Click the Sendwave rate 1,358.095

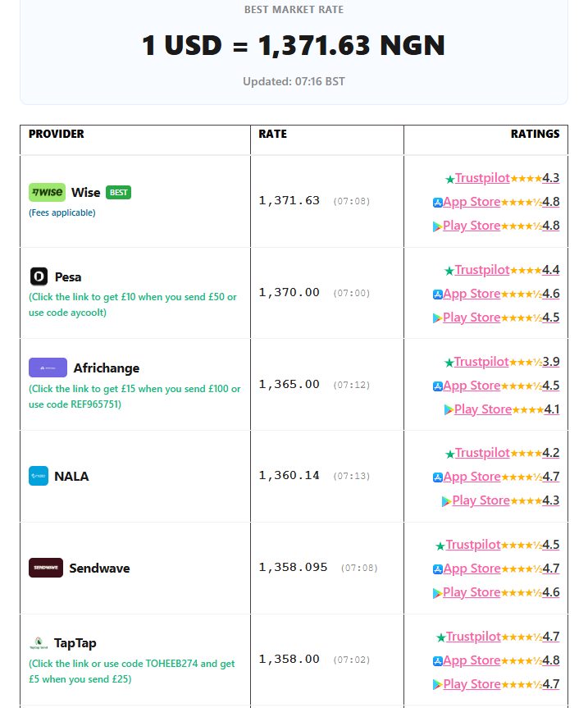click(x=294, y=567)
